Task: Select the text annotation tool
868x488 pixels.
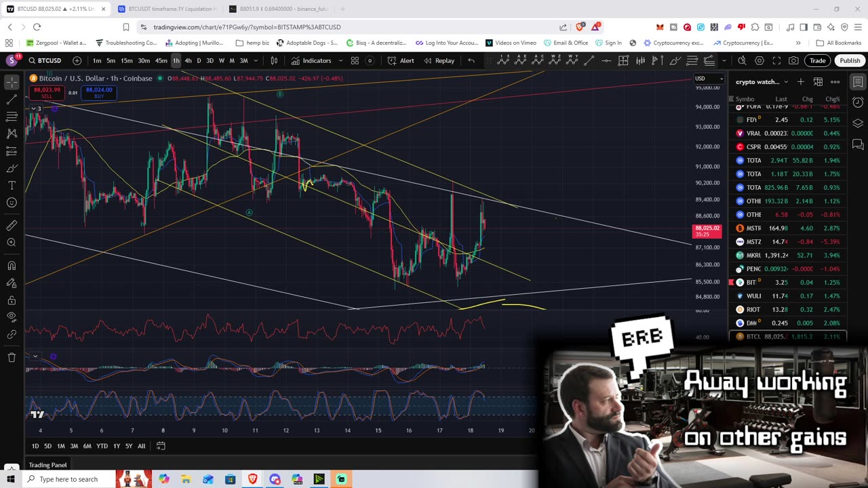Action: (12, 185)
